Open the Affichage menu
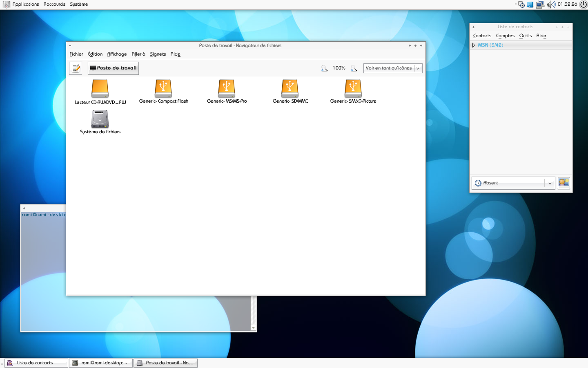The image size is (588, 368). 117,54
